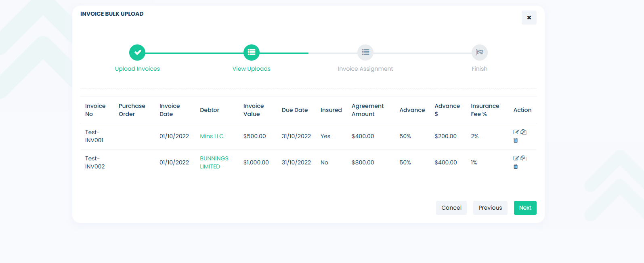The width and height of the screenshot is (644, 263).
Task: Click the Upload Invoices checkmark step icon
Action: [x=137, y=53]
